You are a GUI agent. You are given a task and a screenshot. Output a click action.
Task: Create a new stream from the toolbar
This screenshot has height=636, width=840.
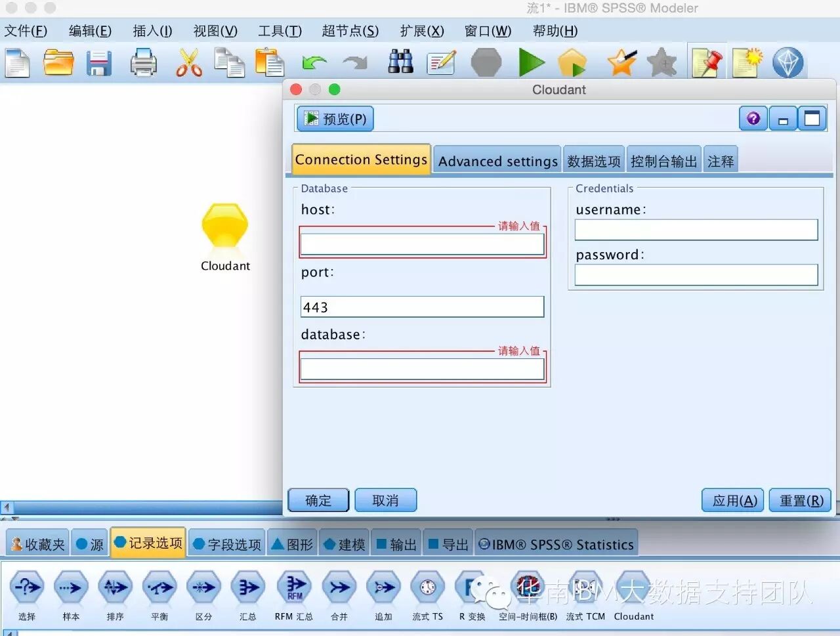coord(17,64)
